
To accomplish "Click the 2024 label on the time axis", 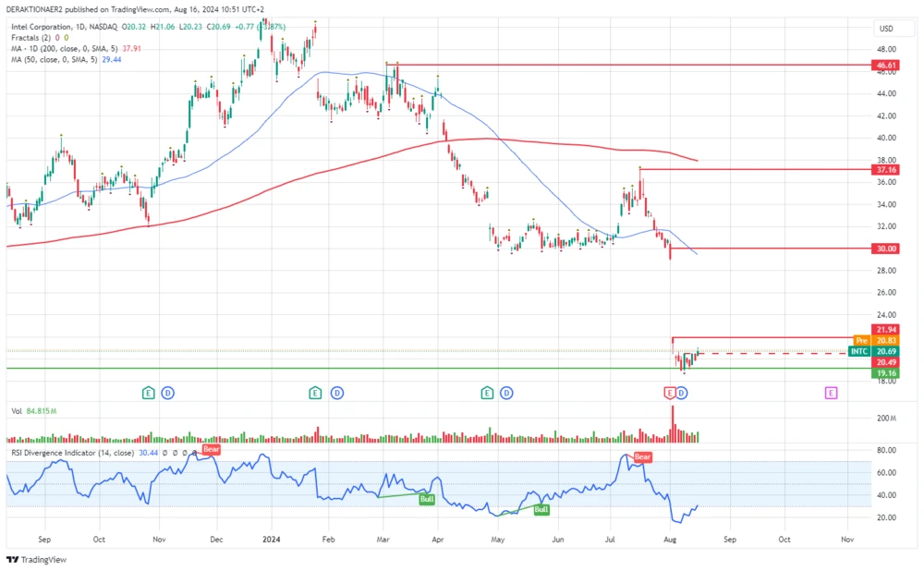I will coord(272,539).
